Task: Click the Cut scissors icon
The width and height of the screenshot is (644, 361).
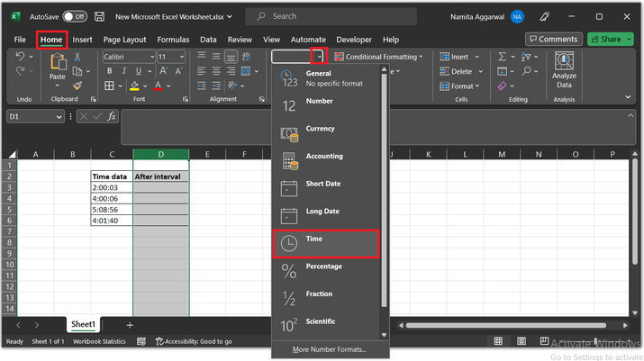Action: click(77, 57)
